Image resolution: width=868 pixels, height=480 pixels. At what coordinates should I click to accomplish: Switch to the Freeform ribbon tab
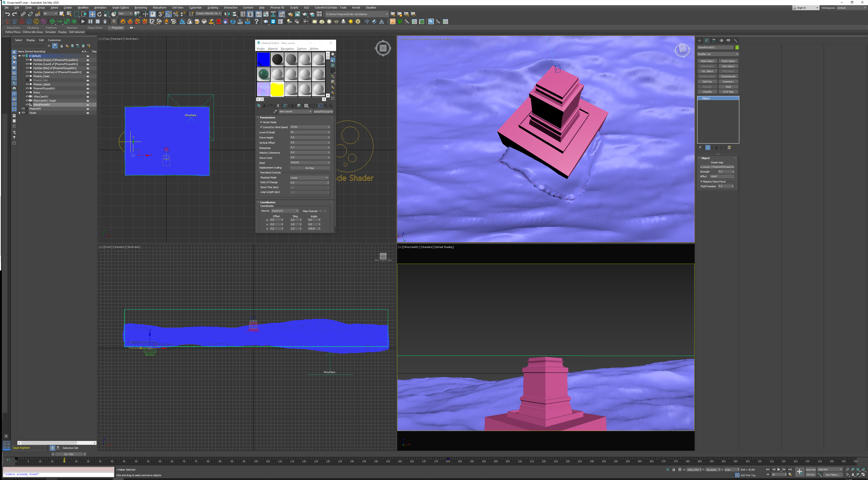coord(51,28)
